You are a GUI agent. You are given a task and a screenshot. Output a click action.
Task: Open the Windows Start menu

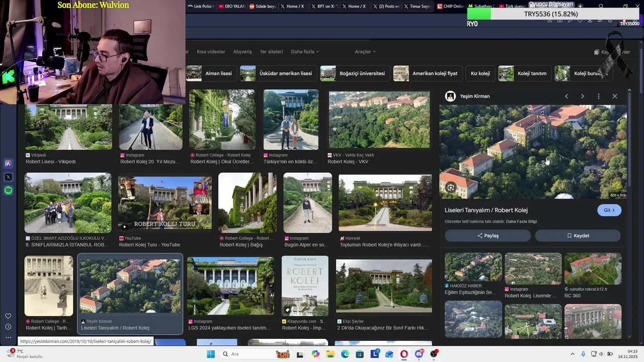click(211, 354)
